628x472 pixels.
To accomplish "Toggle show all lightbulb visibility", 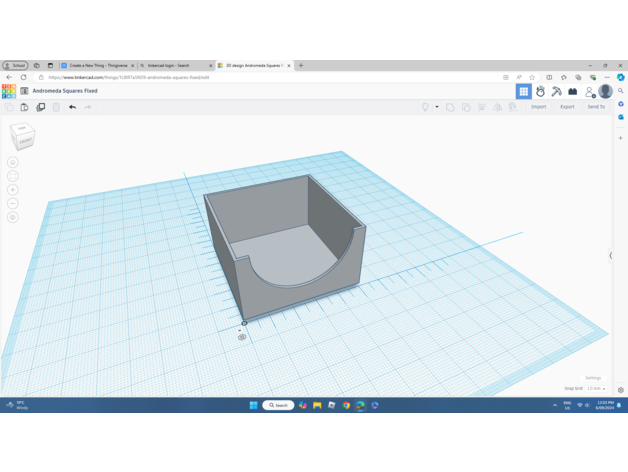I will tap(425, 107).
